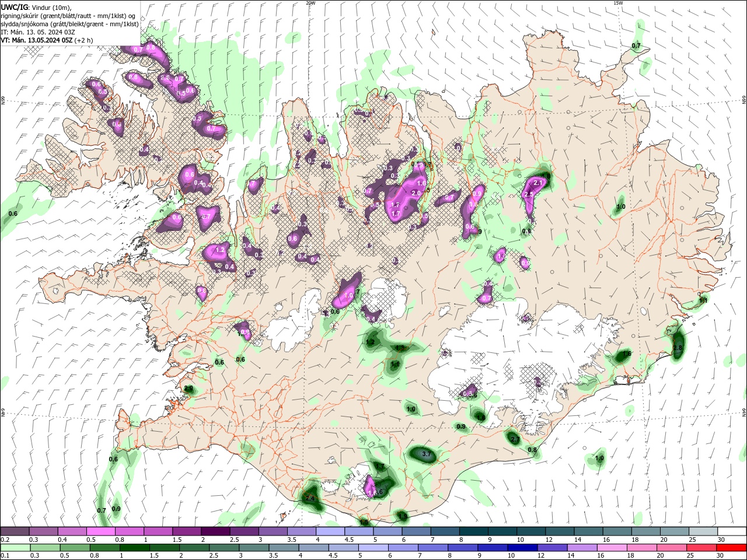Screen dimensions: 747x560
Task: Click the dark navy swatch after 10 in lower row
Action: (522, 548)
